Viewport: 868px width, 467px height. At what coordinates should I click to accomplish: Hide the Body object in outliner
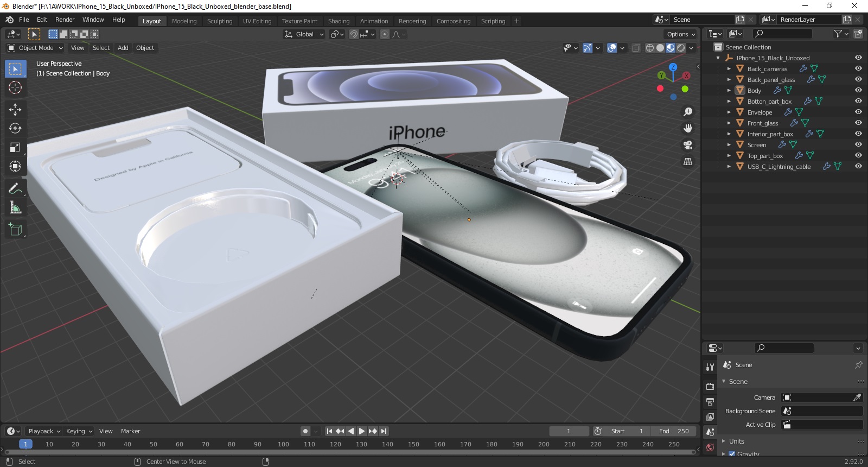tap(858, 90)
